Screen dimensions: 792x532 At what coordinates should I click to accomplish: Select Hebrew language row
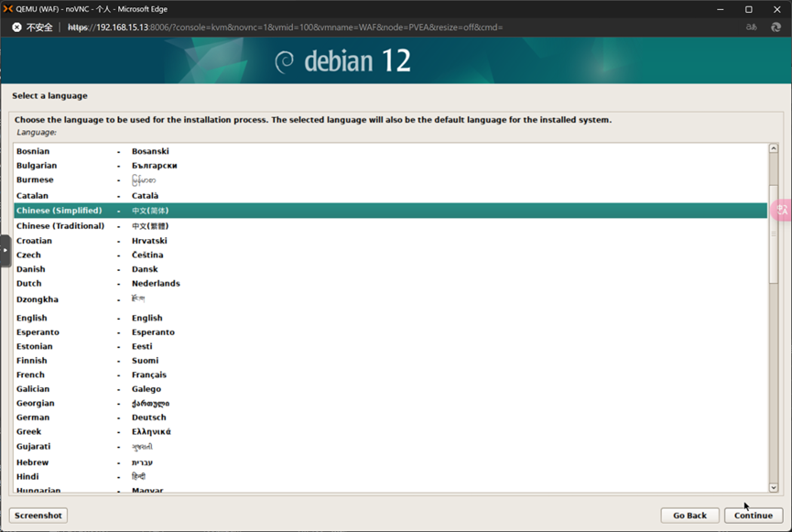pyautogui.click(x=390, y=462)
